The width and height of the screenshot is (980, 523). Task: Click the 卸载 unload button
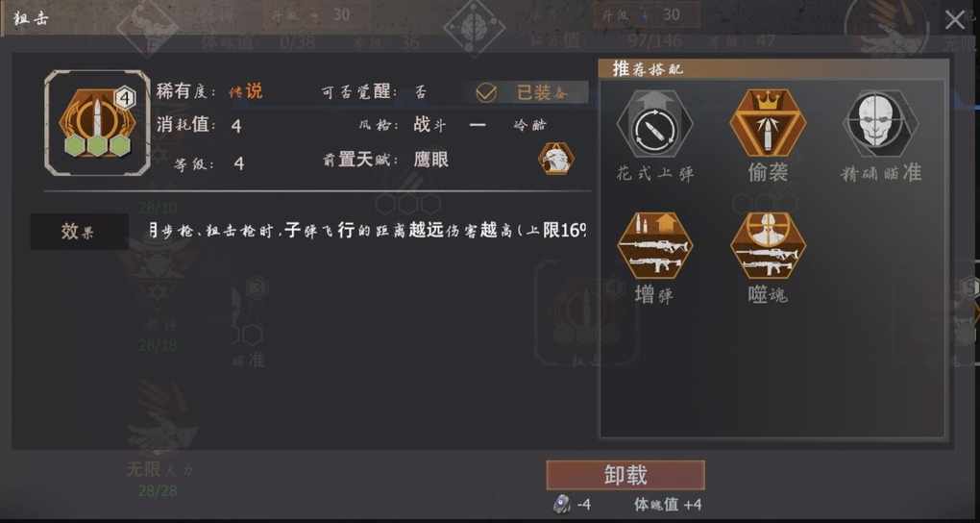625,476
